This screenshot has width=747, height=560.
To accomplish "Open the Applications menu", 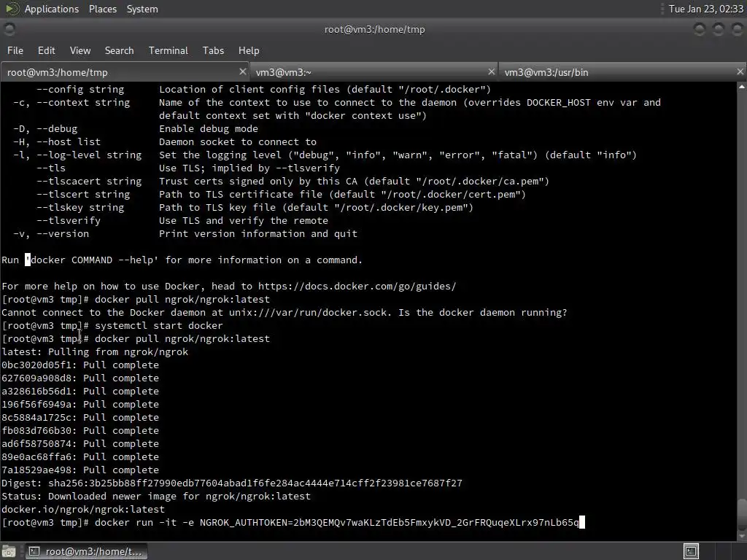I will (x=52, y=9).
